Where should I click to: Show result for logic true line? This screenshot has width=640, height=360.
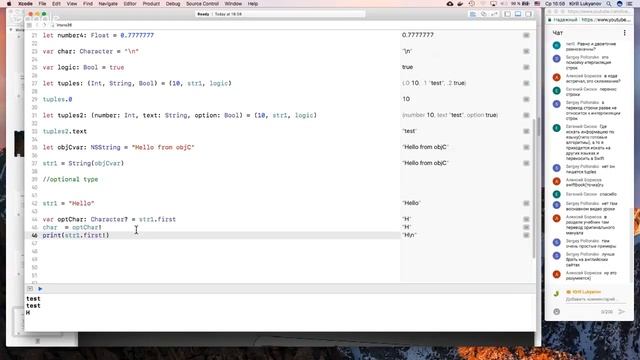coord(527,67)
